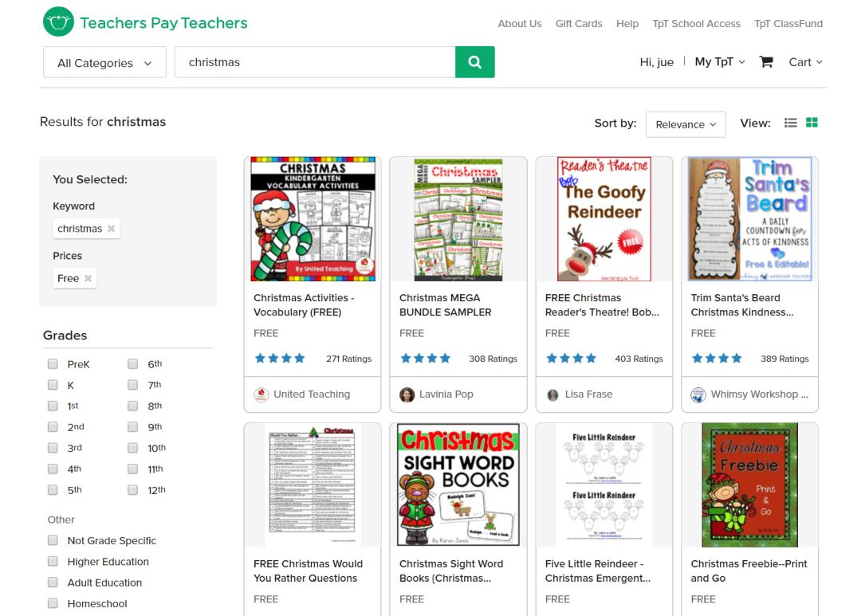The height and width of the screenshot is (616, 861).
Task: Expand the Cart dropdown
Action: (x=805, y=62)
